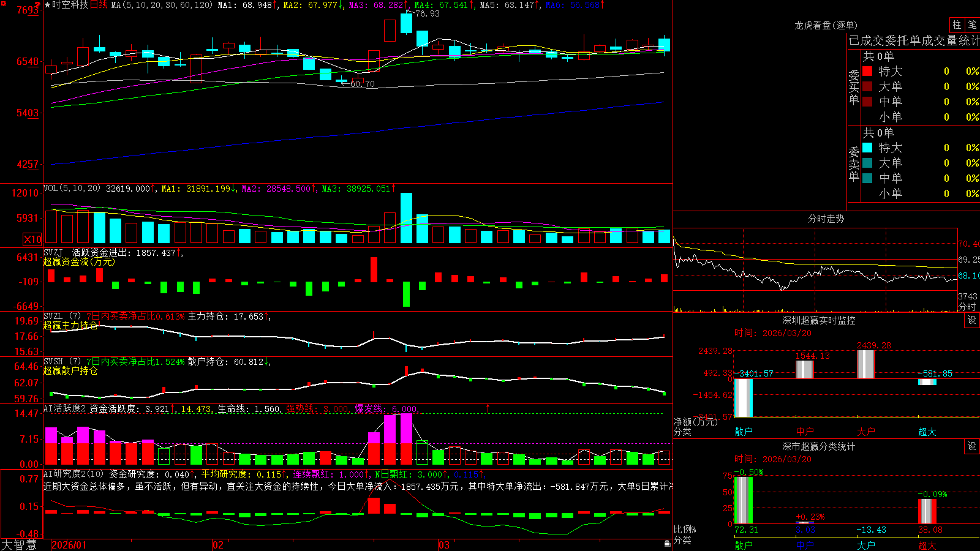Click the red 特大 buy-order color swatch
This screenshot has width=980, height=551.
click(x=867, y=71)
